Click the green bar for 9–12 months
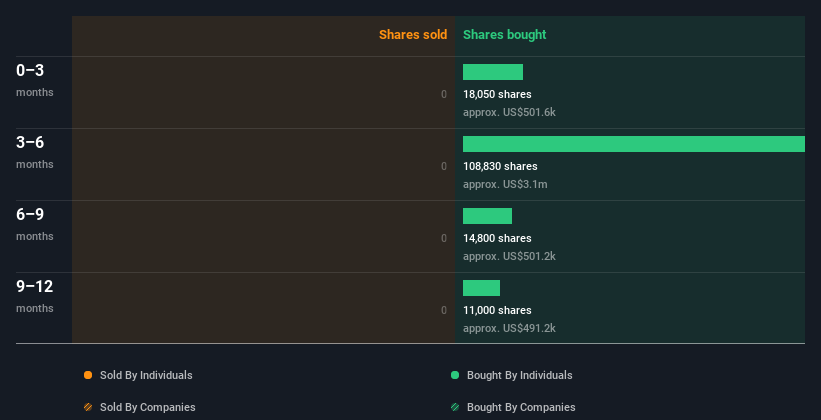The image size is (821, 420). (481, 288)
